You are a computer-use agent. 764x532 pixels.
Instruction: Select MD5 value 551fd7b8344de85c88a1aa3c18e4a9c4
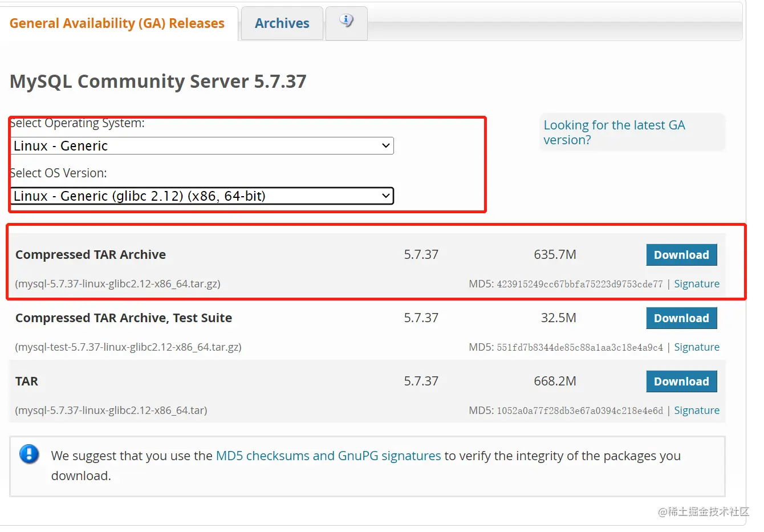(580, 347)
